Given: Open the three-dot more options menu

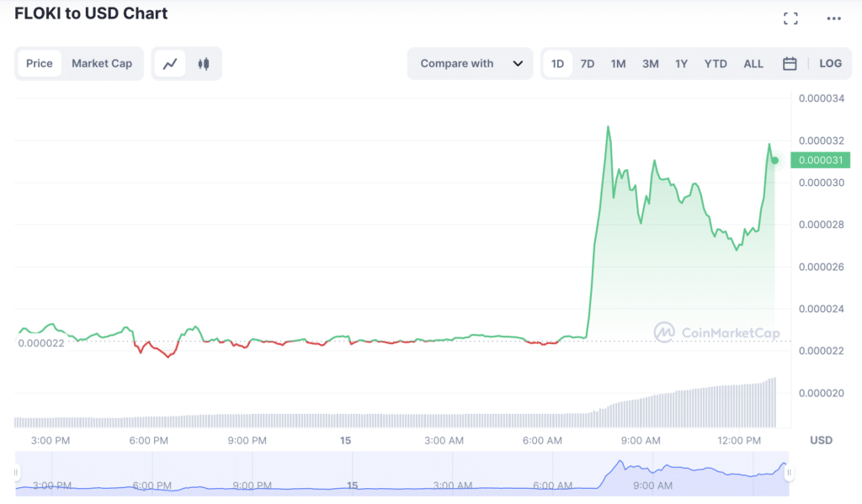Looking at the screenshot, I should click(x=834, y=19).
